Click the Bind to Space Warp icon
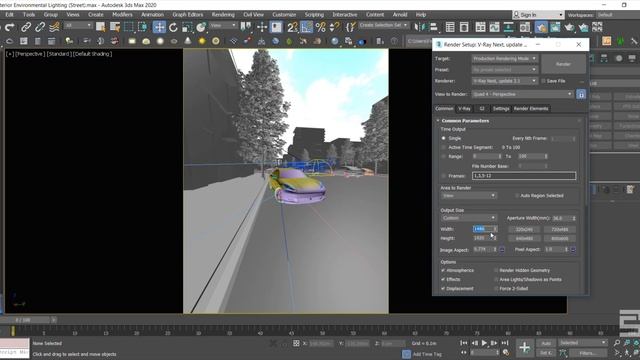The height and width of the screenshot is (360, 640). 54,27
